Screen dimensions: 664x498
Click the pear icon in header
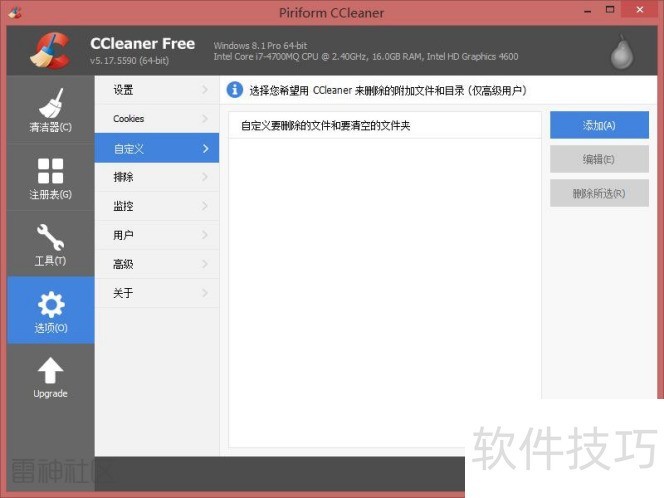click(x=622, y=52)
